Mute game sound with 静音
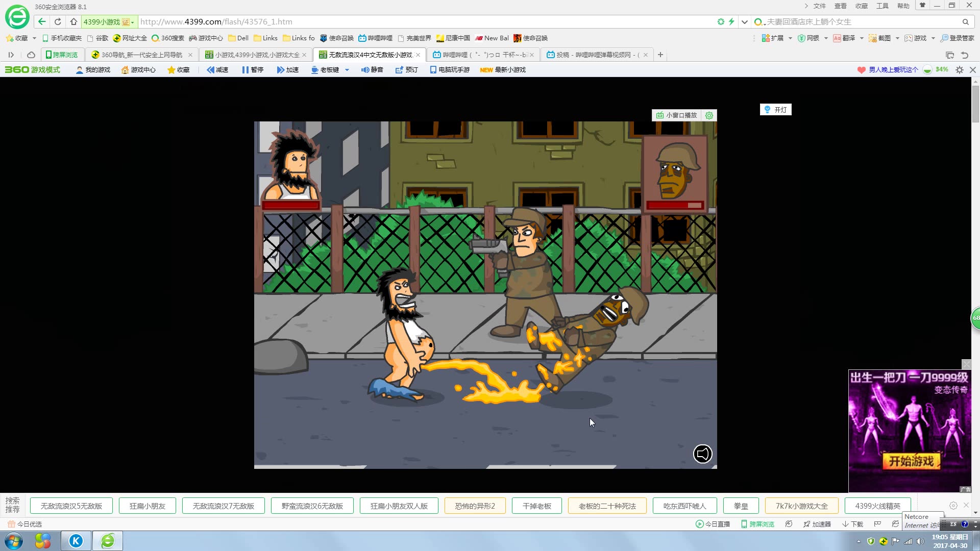The width and height of the screenshot is (980, 551). (372, 70)
